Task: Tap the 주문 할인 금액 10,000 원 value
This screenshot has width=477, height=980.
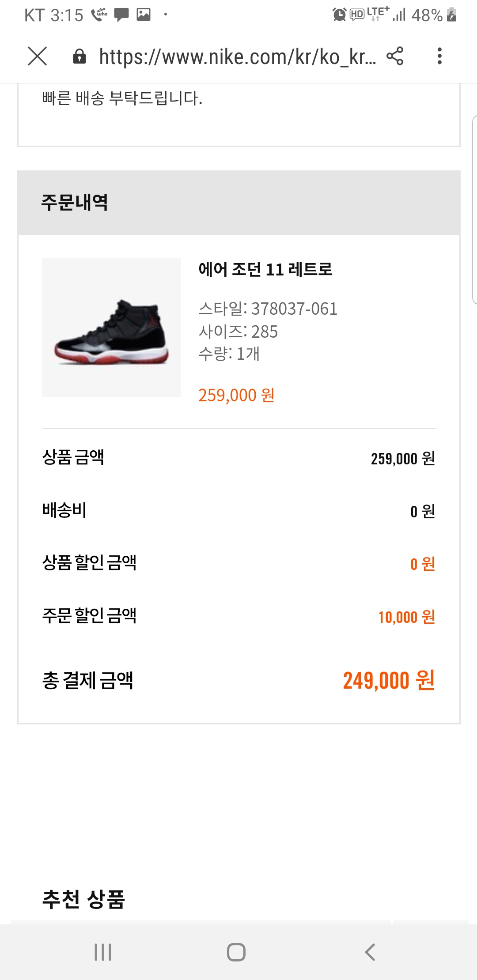Action: (x=407, y=617)
